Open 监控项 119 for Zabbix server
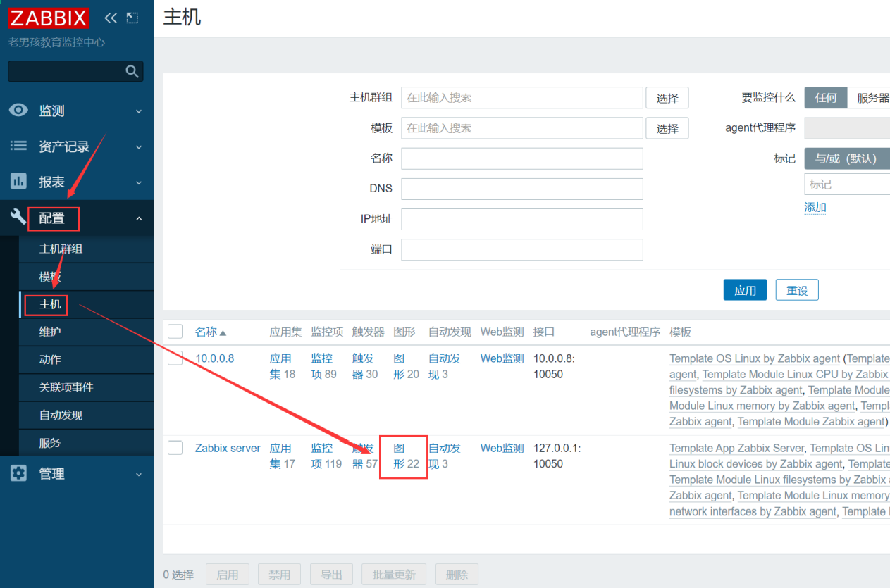890x588 pixels. point(326,456)
